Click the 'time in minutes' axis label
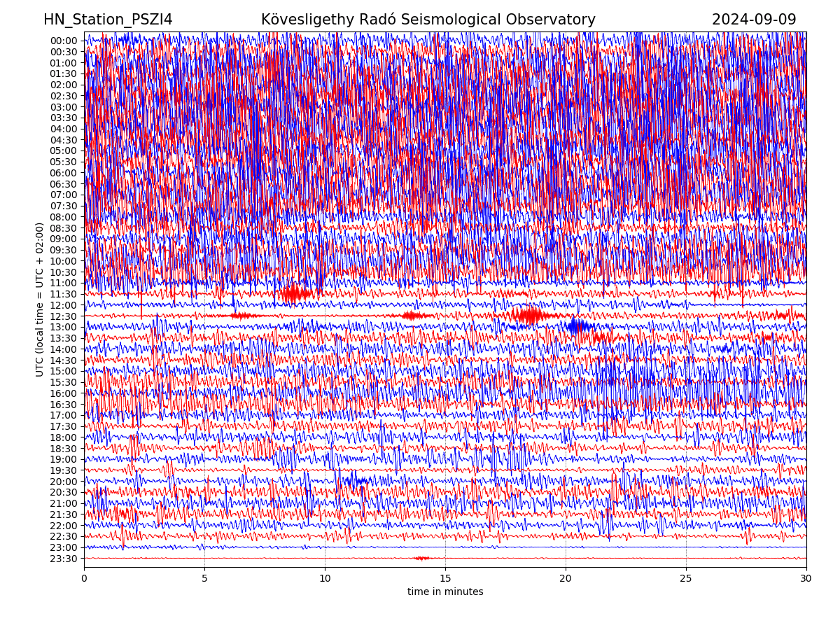Viewport: 840px width, 630px height. point(445,592)
